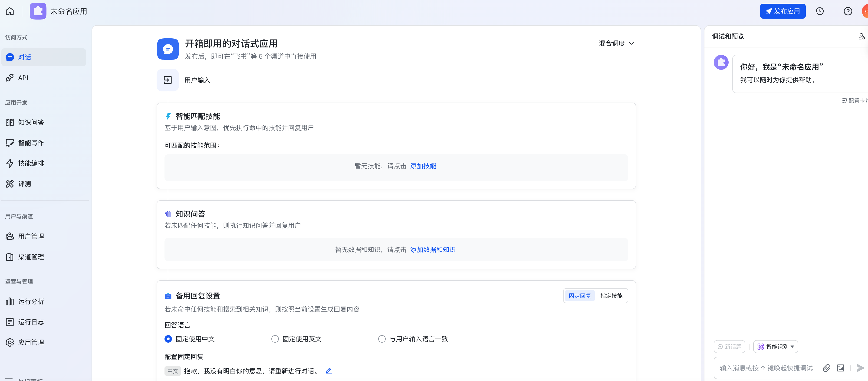Click the 中文 language tag
868x381 pixels.
coord(173,371)
